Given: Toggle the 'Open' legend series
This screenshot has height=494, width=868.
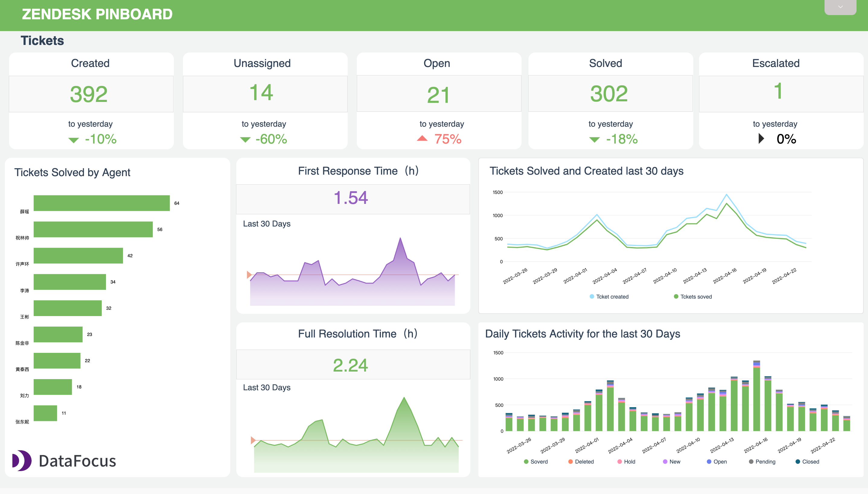Looking at the screenshot, I should click(x=716, y=461).
